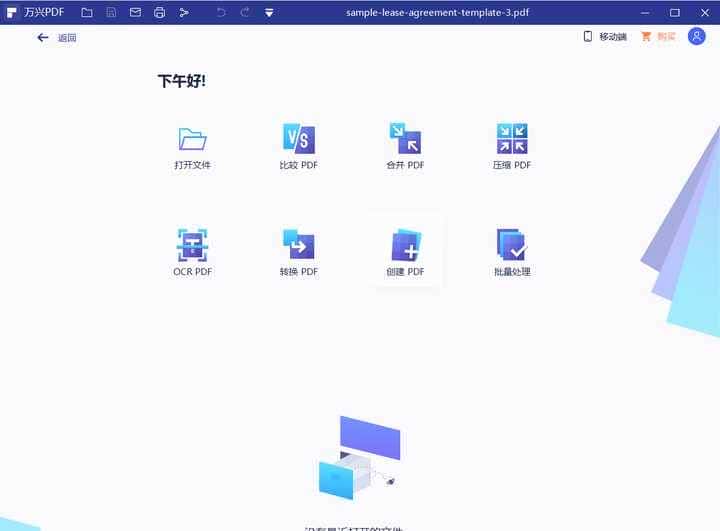Click the 万兴PDF logo icon
Viewport: 720px width, 531px height.
tap(11, 12)
